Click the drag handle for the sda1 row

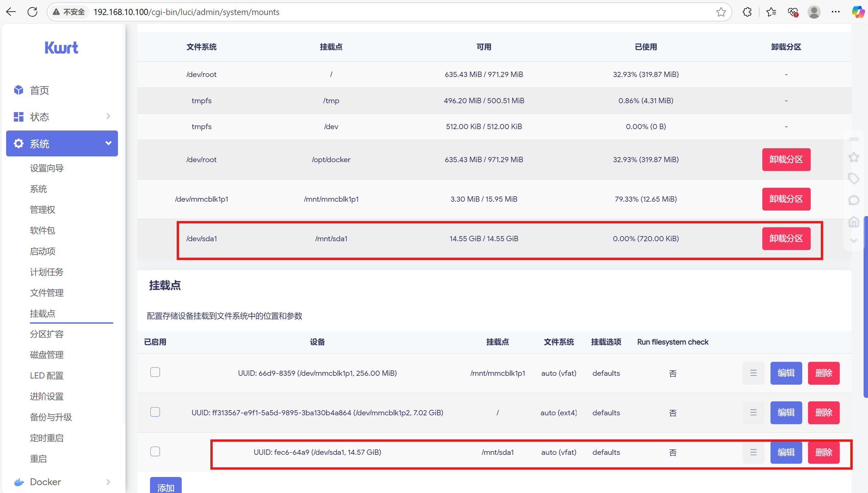click(753, 452)
